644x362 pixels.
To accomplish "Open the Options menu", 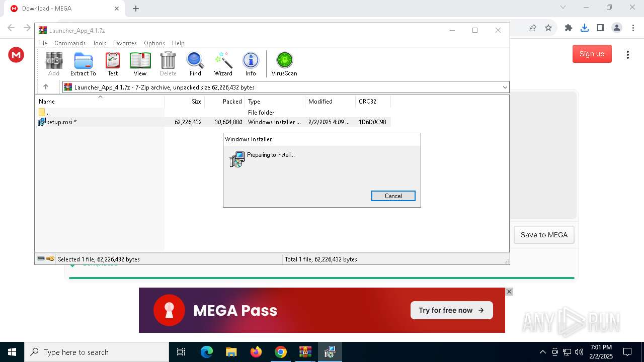I will 154,43.
